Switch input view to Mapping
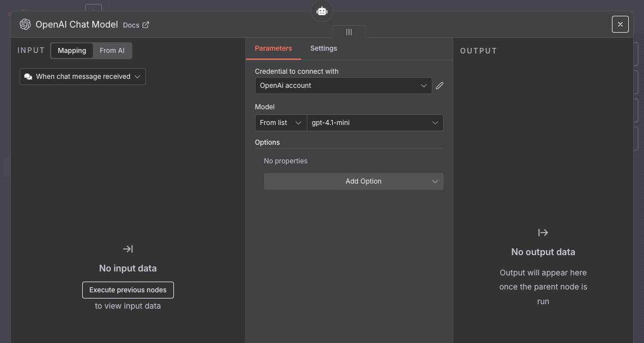Viewport: 644px width, 343px height. (x=72, y=51)
